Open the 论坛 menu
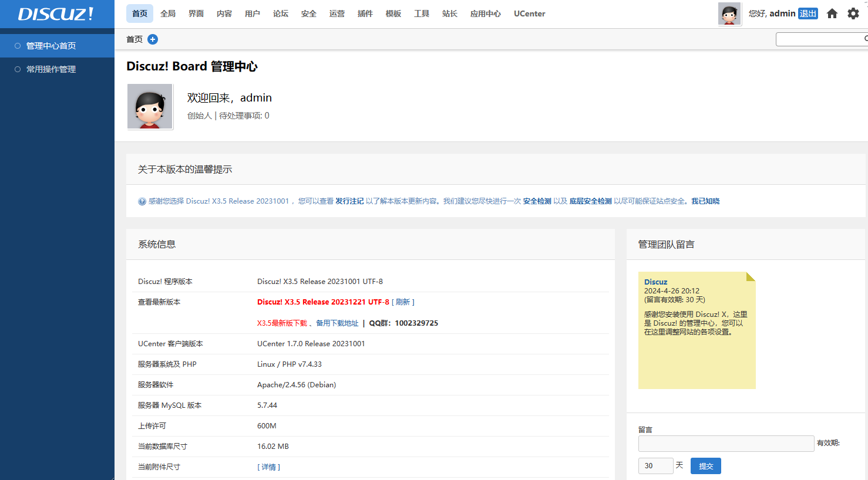 coord(281,13)
